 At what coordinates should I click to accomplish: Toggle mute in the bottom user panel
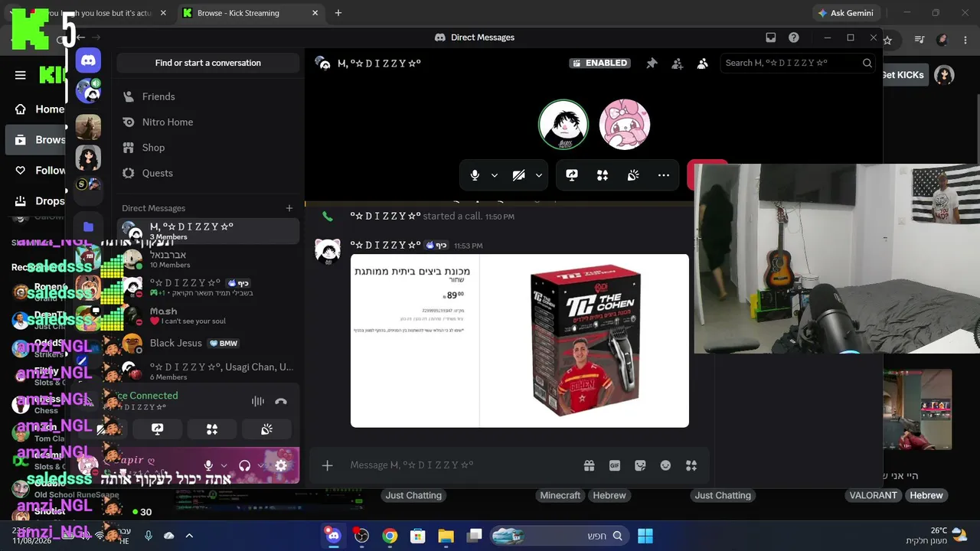click(208, 465)
